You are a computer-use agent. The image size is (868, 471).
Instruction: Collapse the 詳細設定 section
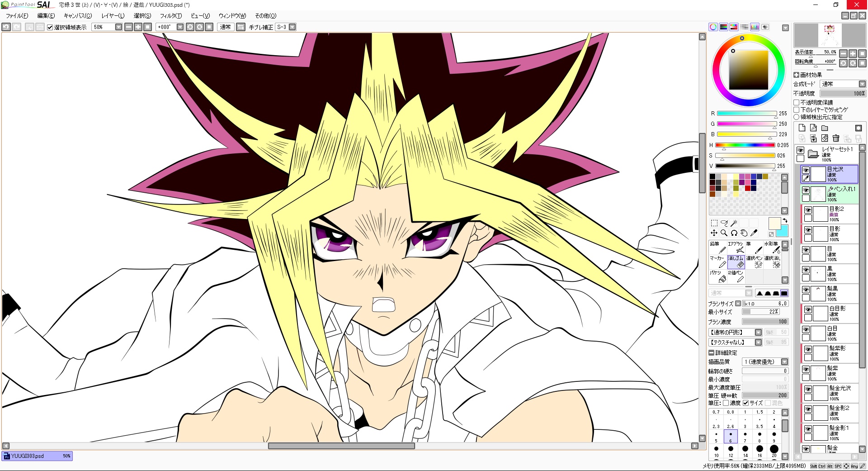click(712, 353)
